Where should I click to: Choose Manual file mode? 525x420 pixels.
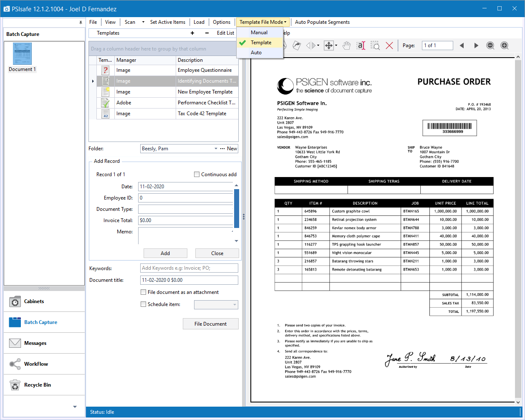(260, 33)
